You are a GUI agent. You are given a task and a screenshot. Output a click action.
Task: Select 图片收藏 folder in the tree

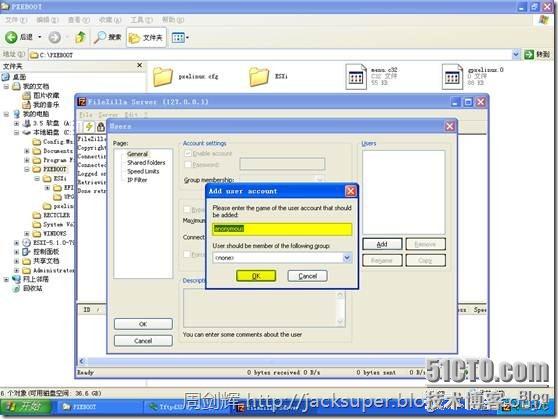[46, 95]
